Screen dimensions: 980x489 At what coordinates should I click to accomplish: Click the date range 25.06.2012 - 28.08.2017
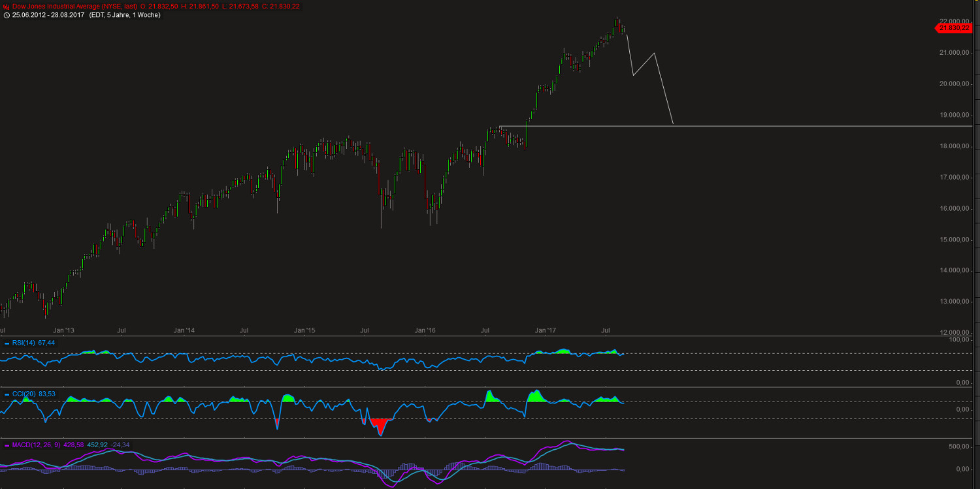[48, 15]
